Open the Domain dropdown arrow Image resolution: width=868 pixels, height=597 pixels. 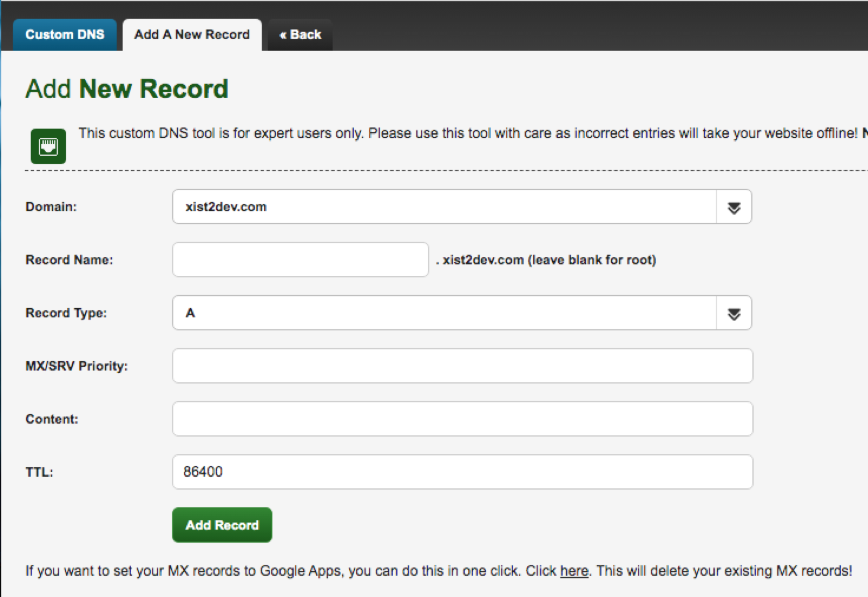[x=733, y=207]
